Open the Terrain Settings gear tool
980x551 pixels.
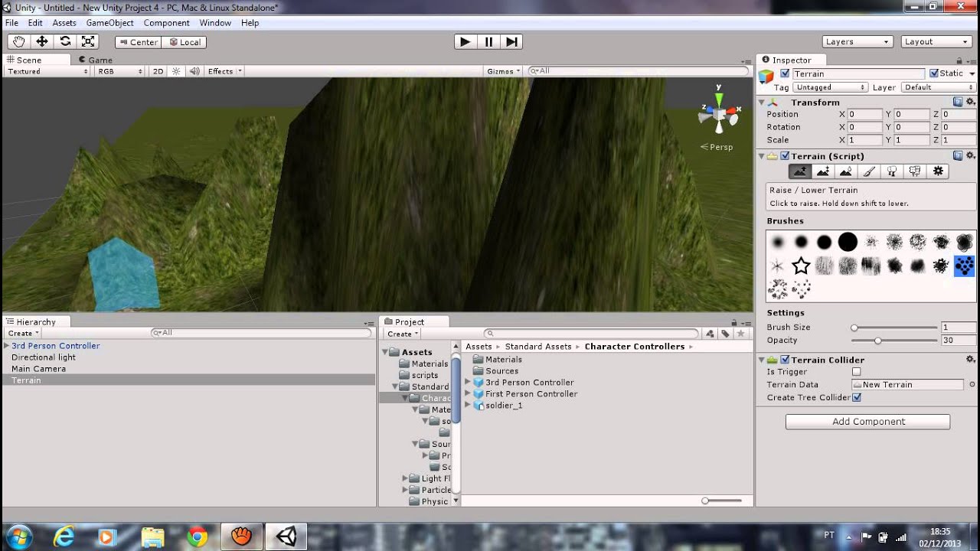938,172
